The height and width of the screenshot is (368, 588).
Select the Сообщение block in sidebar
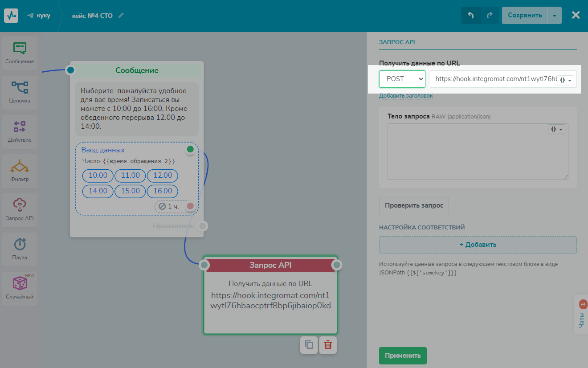click(x=20, y=53)
